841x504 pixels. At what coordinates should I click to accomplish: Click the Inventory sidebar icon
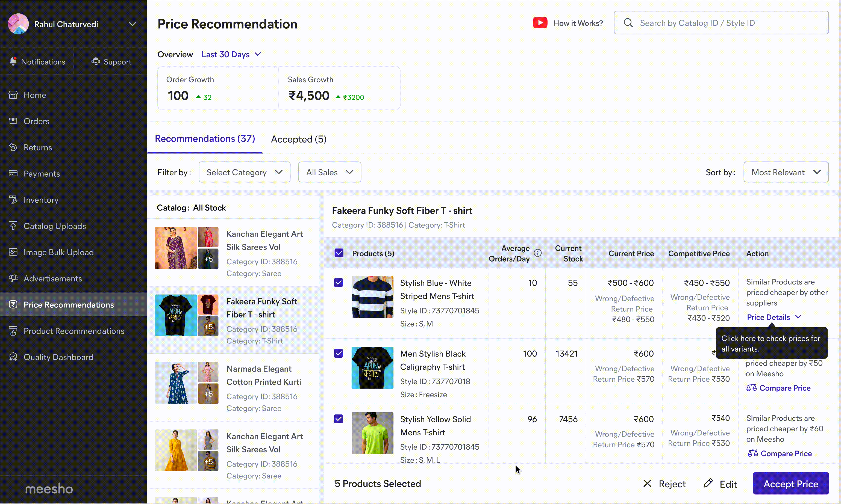click(x=13, y=200)
